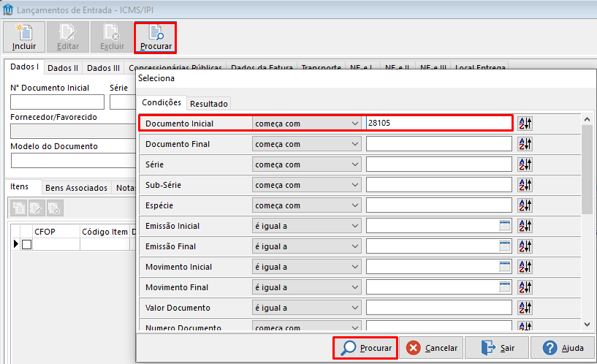This screenshot has height=364, width=597.
Task: Click the scroll up arrow of conditions list
Action: click(587, 119)
